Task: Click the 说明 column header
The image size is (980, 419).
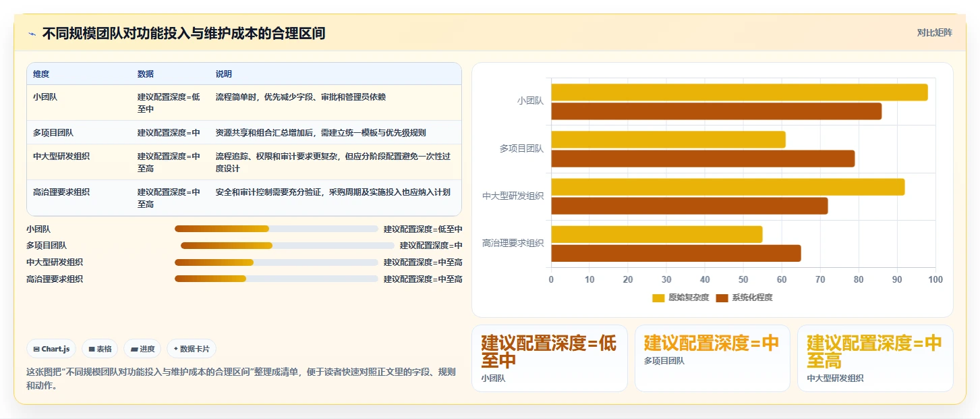Action: click(224, 74)
